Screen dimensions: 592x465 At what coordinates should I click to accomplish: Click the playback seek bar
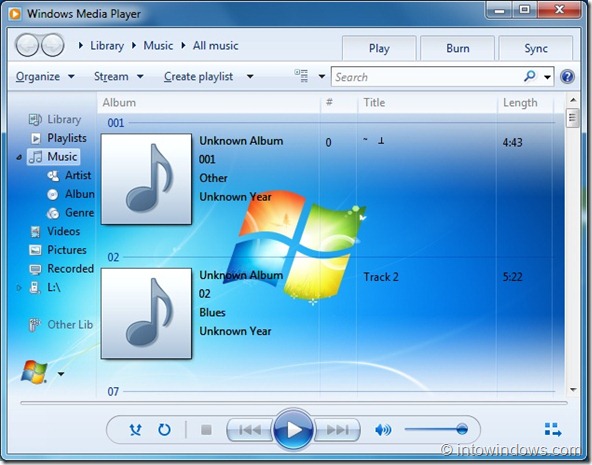294,403
